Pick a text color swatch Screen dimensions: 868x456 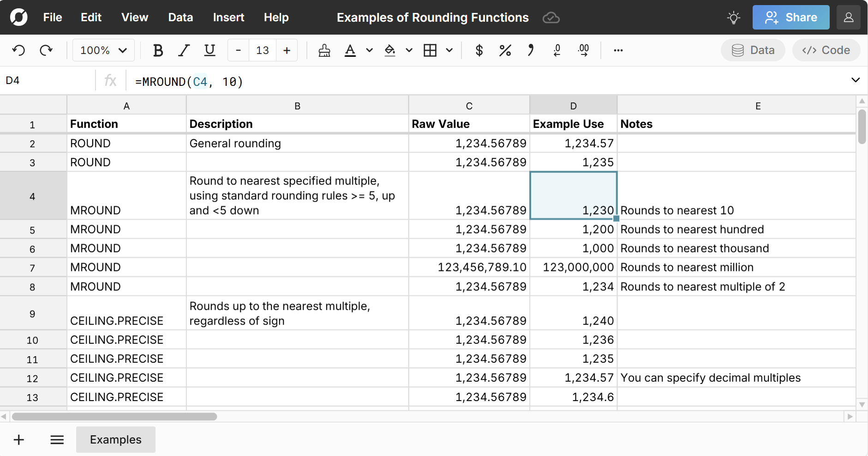(351, 50)
